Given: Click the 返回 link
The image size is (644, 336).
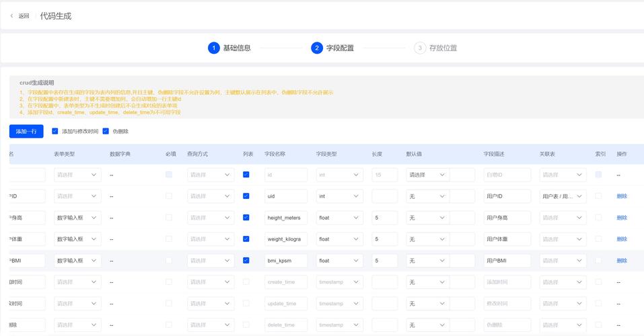Looking at the screenshot, I should (24, 16).
